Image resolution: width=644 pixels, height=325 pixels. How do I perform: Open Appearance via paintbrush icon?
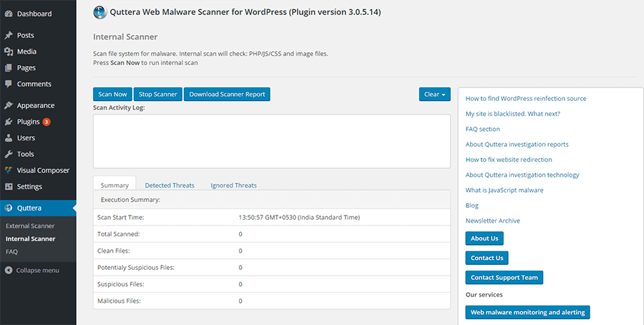(9, 105)
